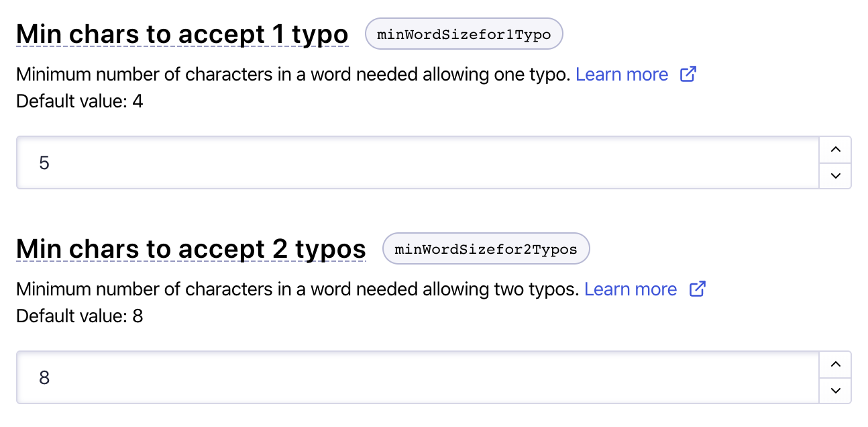Image resolution: width=868 pixels, height=427 pixels.
Task: Select the number 5 in the first field
Action: click(x=44, y=162)
